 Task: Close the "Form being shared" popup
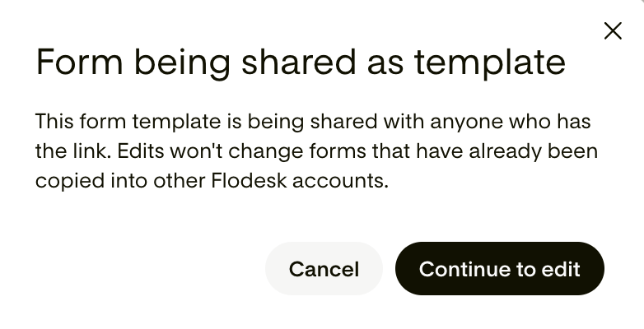coord(613,30)
